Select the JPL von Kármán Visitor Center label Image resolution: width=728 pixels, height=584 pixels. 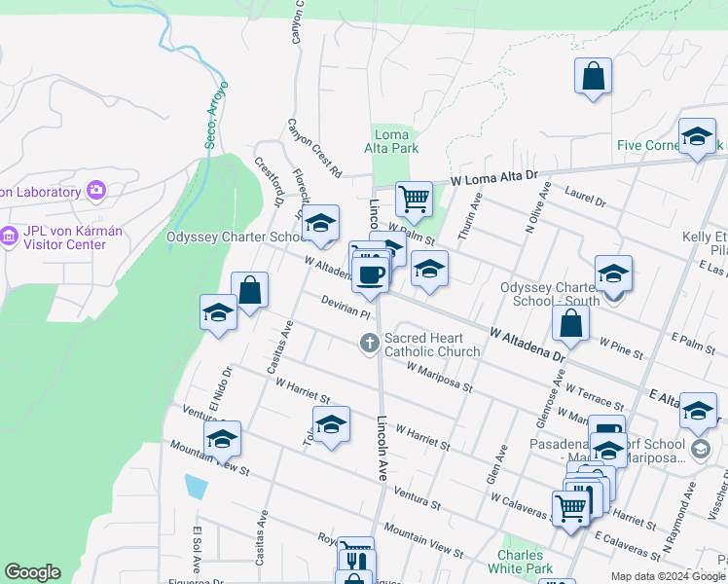(73, 237)
